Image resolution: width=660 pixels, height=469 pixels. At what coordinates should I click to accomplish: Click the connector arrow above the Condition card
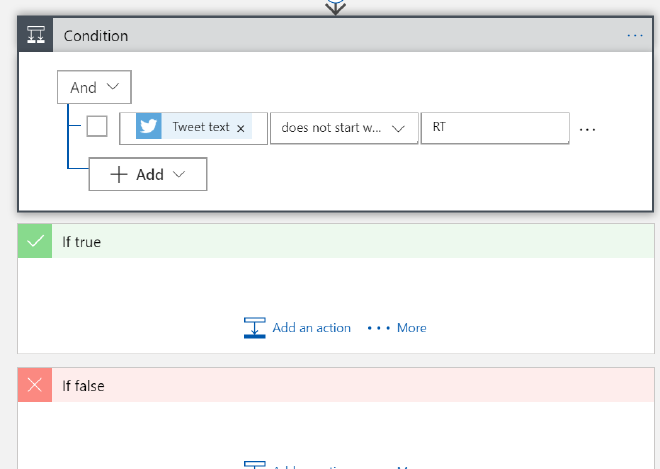[x=336, y=7]
